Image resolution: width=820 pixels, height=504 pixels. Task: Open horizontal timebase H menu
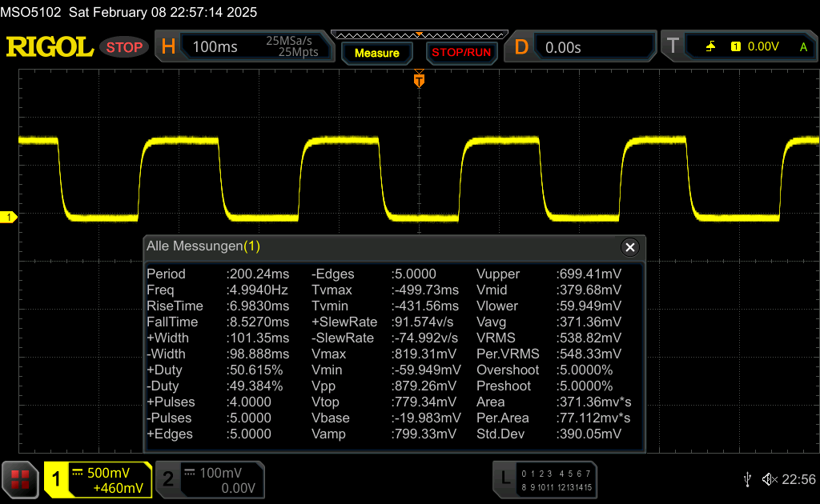pyautogui.click(x=168, y=47)
